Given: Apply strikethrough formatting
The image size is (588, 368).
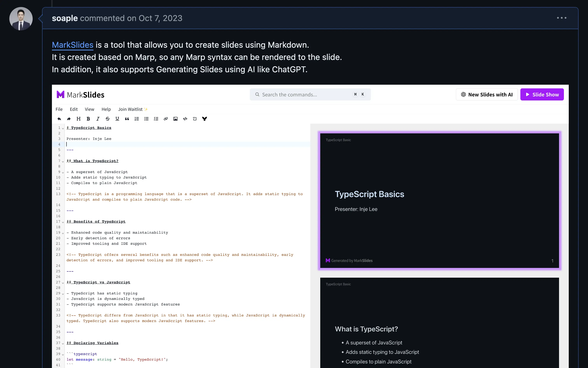Looking at the screenshot, I should pyautogui.click(x=107, y=119).
